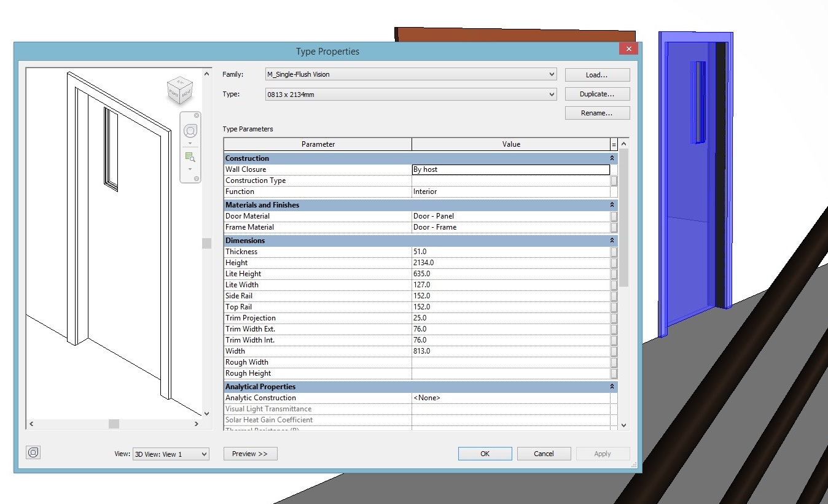
Task: Open the Type dropdown 0813 x 2134mm
Action: tap(411, 95)
